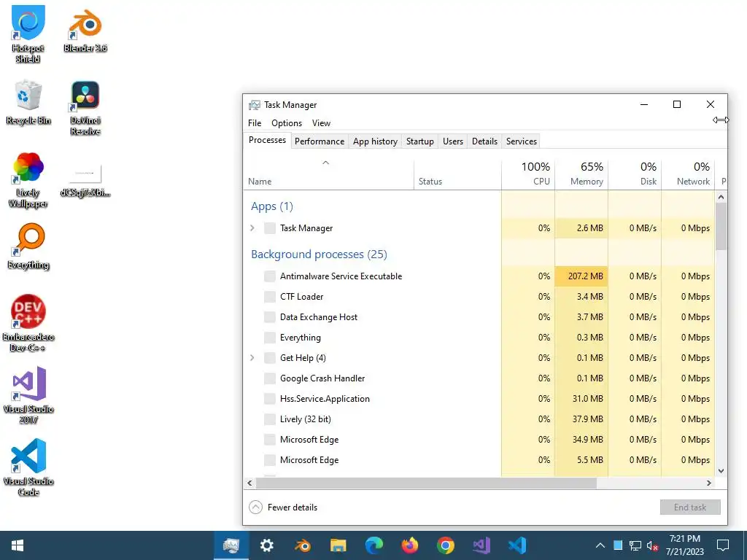
Task: Select the Blender 3.6 desktop icon
Action: pos(85,29)
